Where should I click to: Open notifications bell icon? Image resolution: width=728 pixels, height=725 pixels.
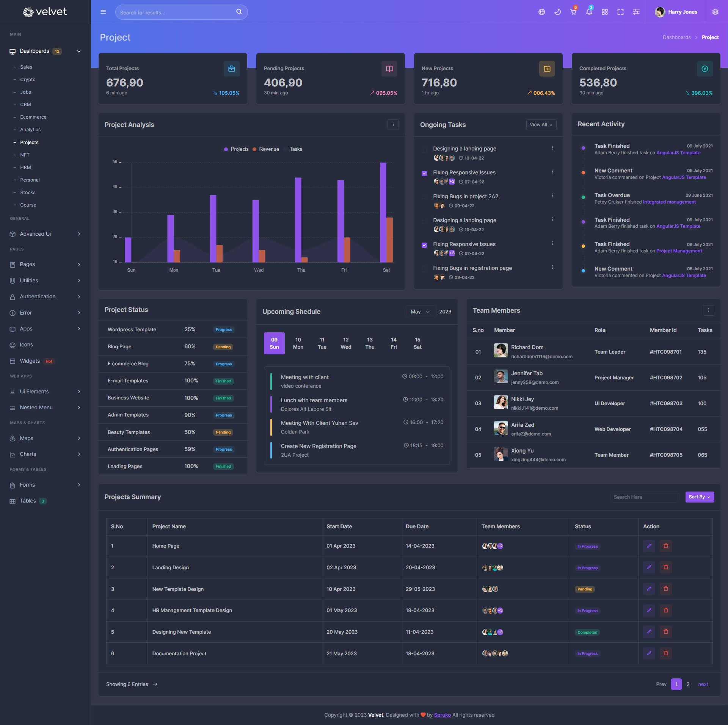[589, 12]
